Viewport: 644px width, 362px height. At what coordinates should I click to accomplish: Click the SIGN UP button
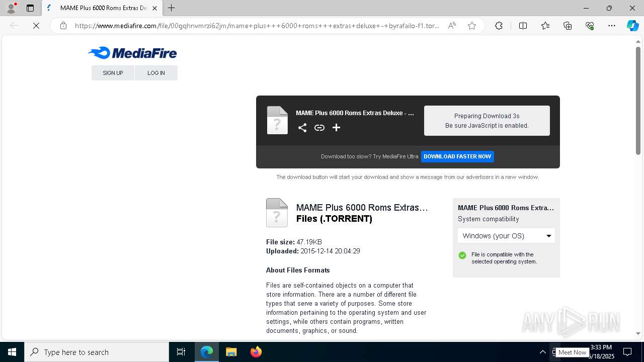(113, 73)
